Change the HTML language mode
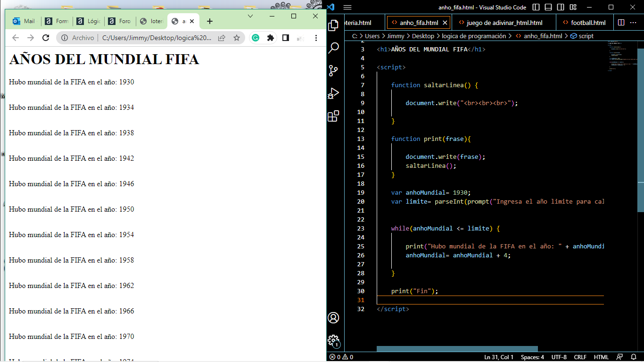644x362 pixels. (x=601, y=357)
